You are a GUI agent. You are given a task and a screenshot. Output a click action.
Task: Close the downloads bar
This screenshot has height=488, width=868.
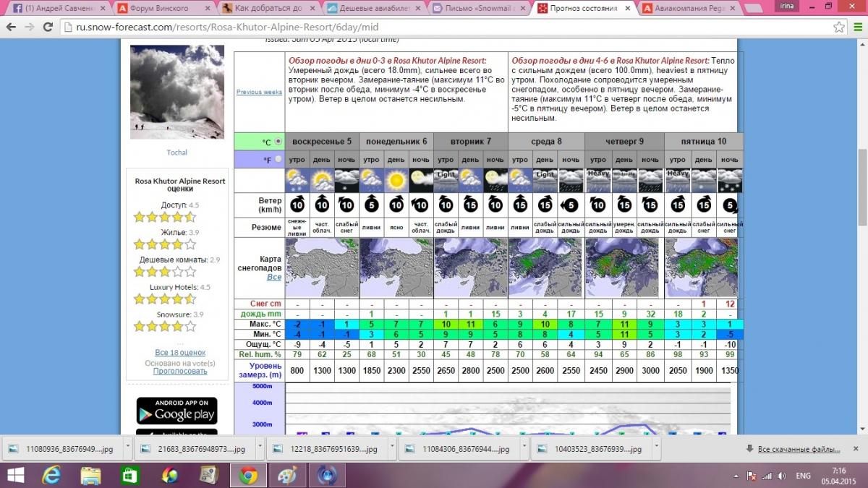[x=856, y=449]
